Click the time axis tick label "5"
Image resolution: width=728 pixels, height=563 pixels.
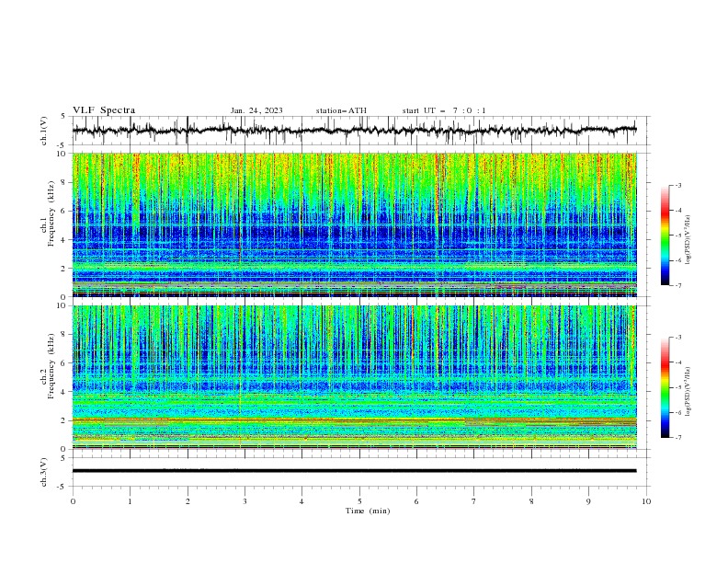coord(359,501)
